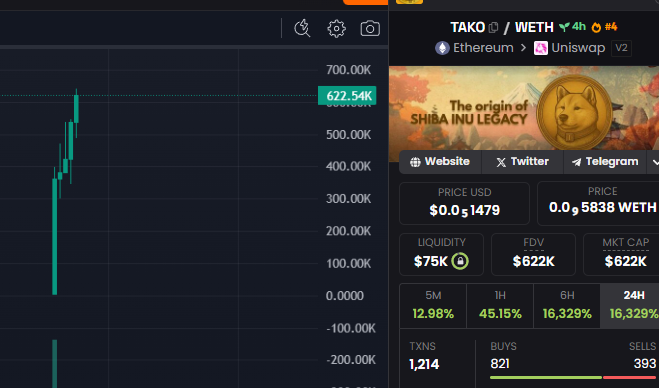Click the orange flame trending icon
Screen dimensions: 659x388
click(596, 28)
